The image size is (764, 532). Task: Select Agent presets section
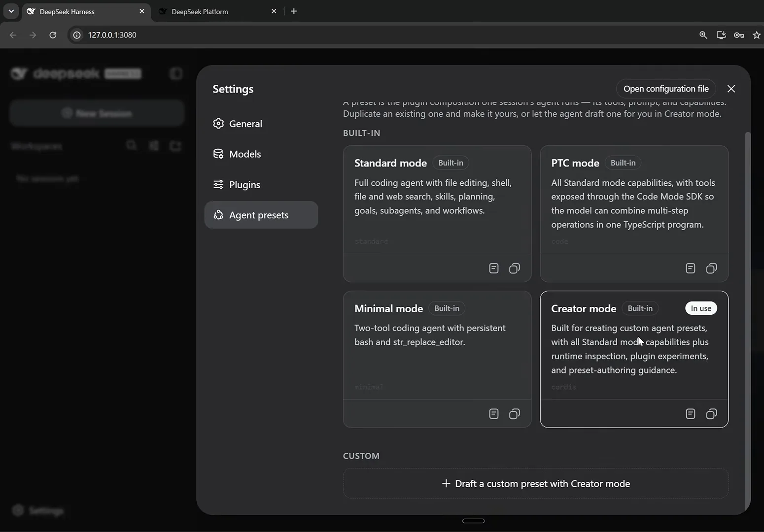(x=261, y=215)
